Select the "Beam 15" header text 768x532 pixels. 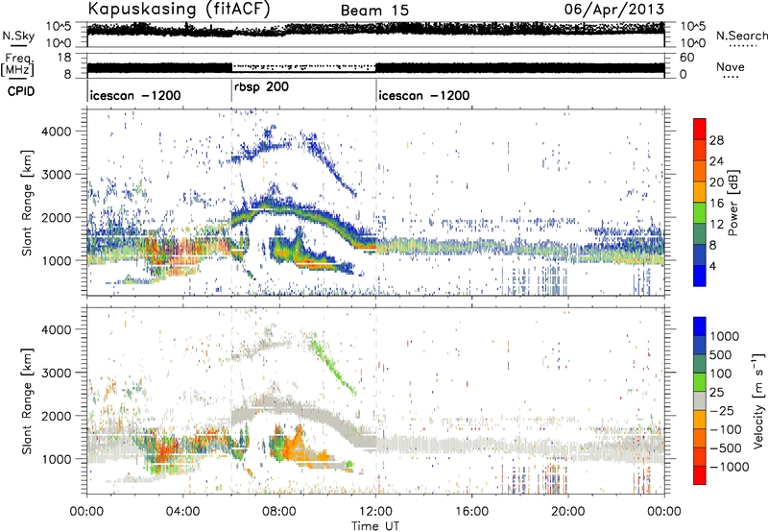374,11
